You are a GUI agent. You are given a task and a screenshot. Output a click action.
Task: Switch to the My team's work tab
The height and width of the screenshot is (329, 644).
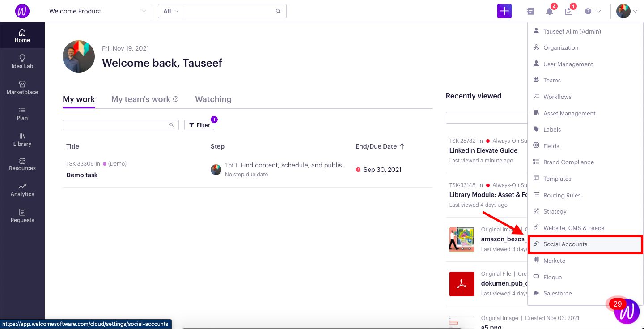(140, 99)
